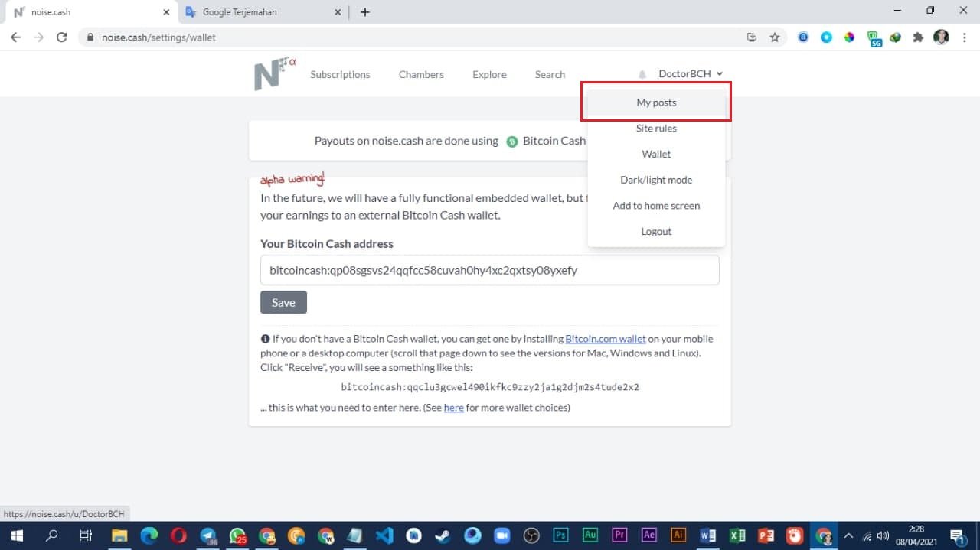Open Microsoft Edge from the taskbar
Viewport: 980px width, 550px height.
pyautogui.click(x=149, y=535)
